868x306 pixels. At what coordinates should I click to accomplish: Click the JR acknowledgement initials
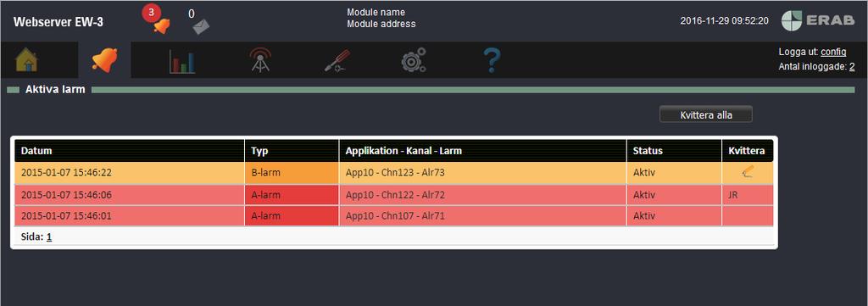(x=733, y=195)
